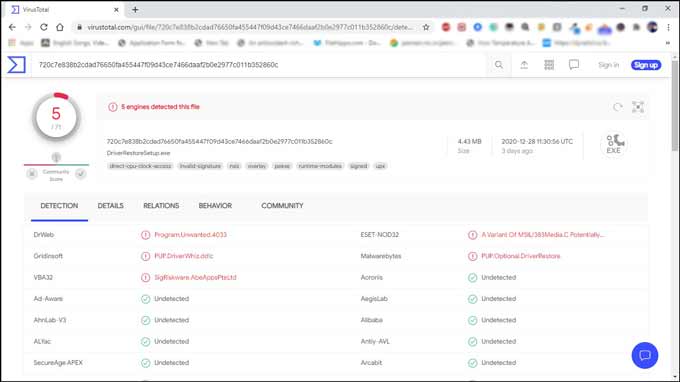Click the search magnifier icon
Screen dimensions: 680x382
pos(499,65)
